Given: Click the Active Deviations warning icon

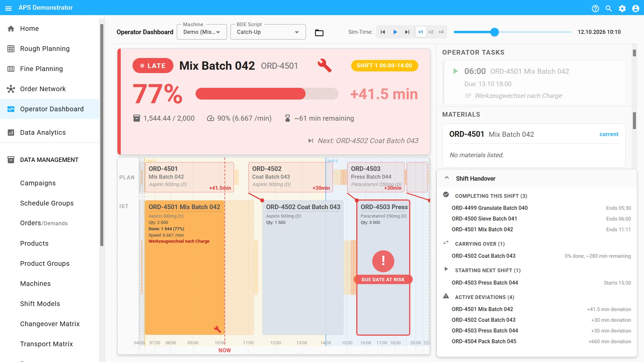Looking at the screenshot, I should (x=446, y=296).
